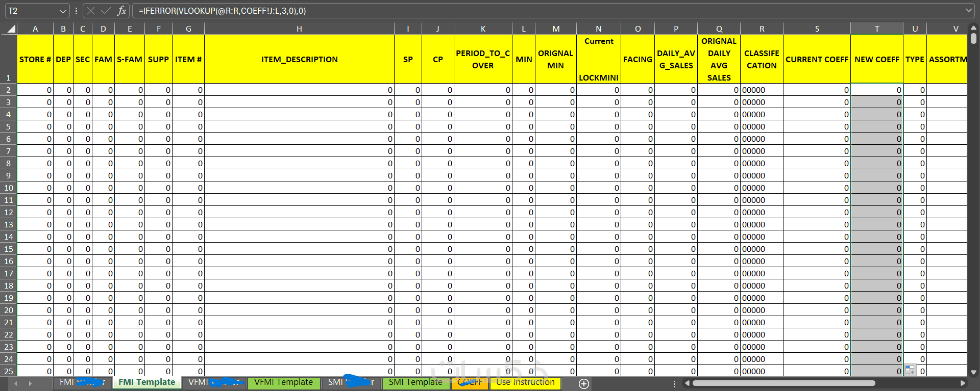
Task: Select the 00000 cell in row 20
Action: 762,310
